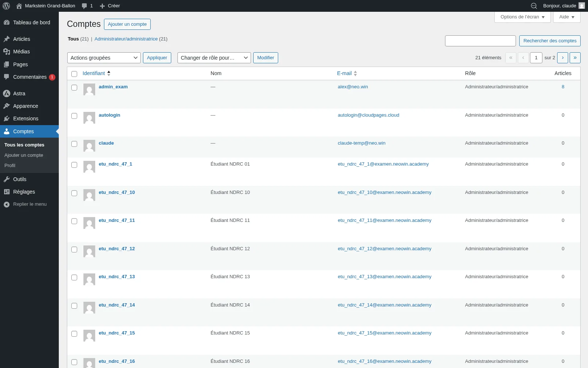Open the Extensions menu
This screenshot has height=368, width=588.
point(29,118)
